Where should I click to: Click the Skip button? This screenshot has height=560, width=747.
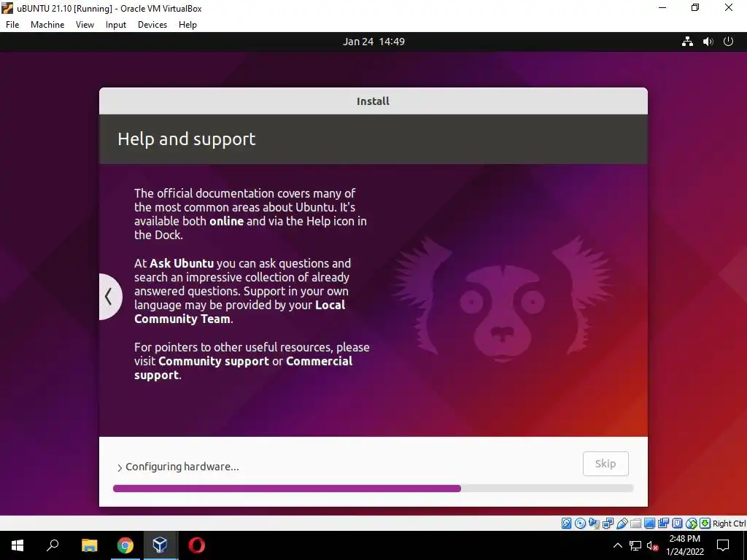click(605, 463)
